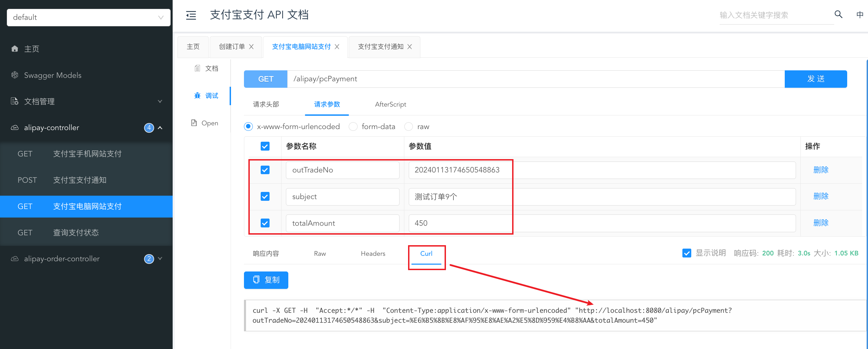Select the x-www-form-urlencoded radio option
The image size is (868, 349).
pyautogui.click(x=248, y=127)
